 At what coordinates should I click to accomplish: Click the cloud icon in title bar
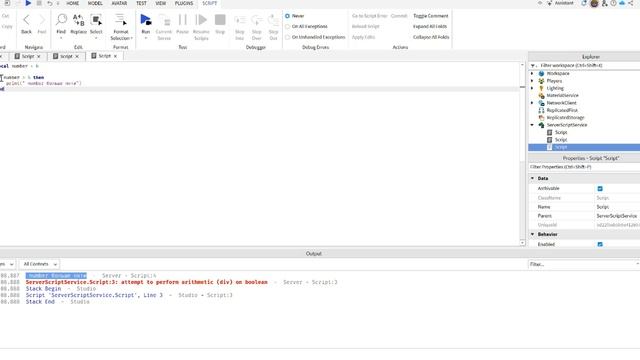click(622, 3)
